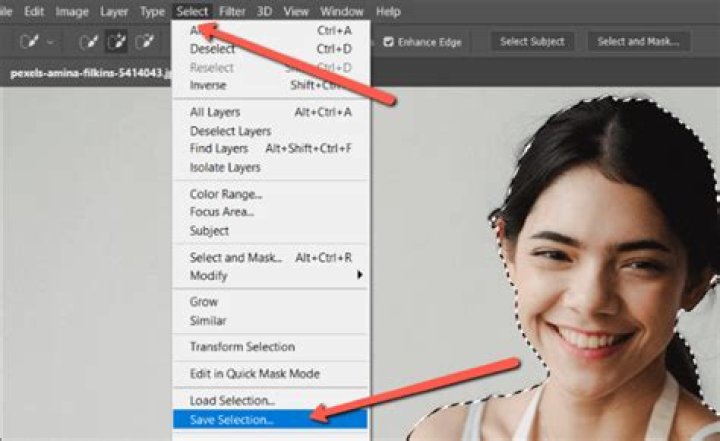Close the open Select menu

[192, 11]
